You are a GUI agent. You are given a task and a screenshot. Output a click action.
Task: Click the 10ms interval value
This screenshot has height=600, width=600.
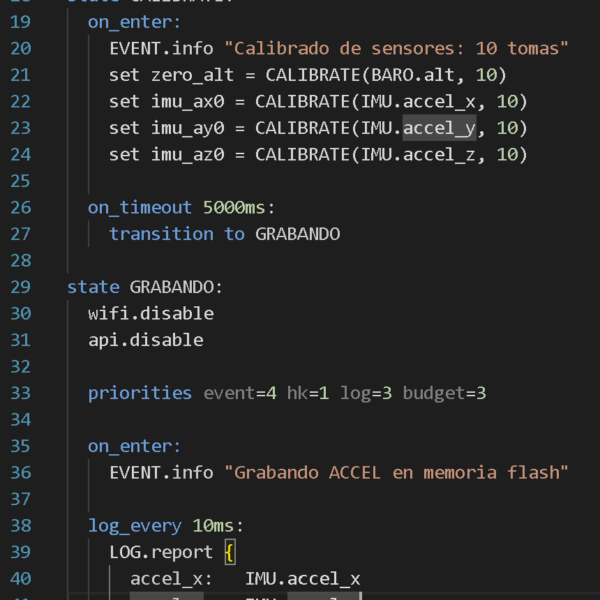click(x=213, y=526)
